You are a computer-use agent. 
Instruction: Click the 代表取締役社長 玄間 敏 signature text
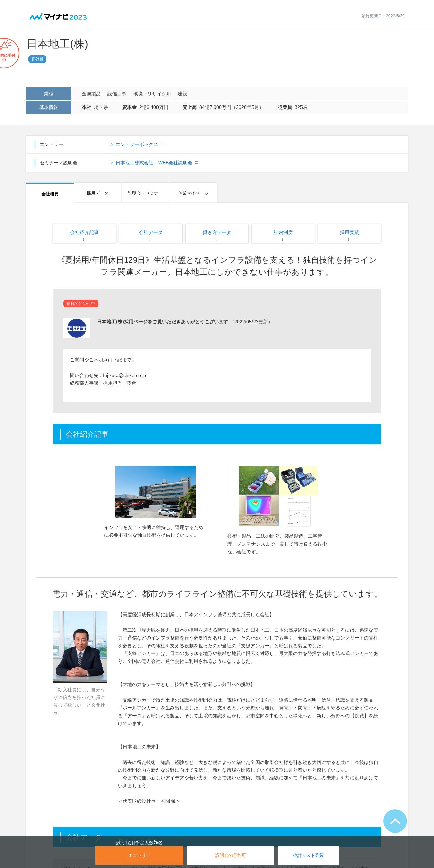click(149, 801)
